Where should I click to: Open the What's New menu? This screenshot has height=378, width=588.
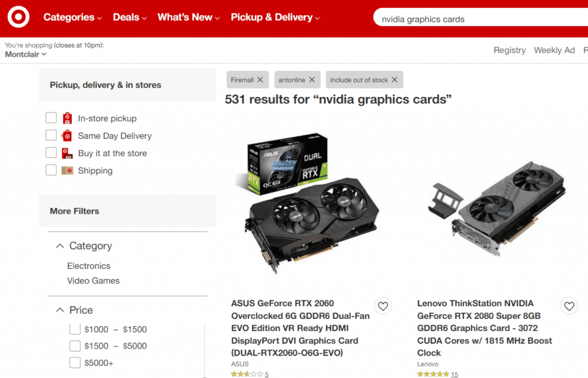(188, 17)
